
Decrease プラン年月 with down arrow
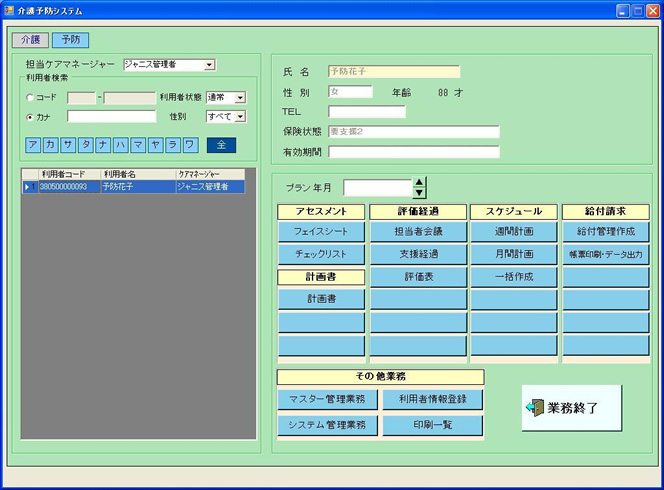click(x=419, y=192)
